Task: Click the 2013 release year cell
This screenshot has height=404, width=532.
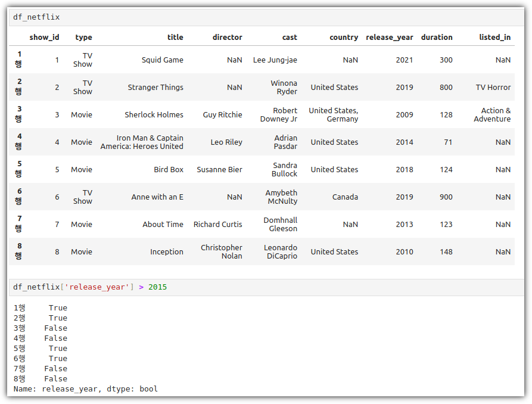Action: click(x=405, y=225)
